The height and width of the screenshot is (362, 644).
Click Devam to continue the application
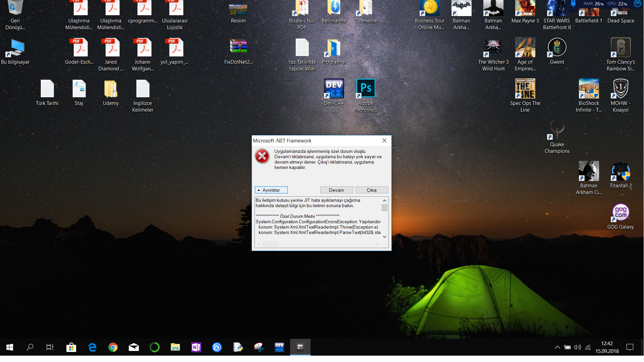[x=336, y=190]
